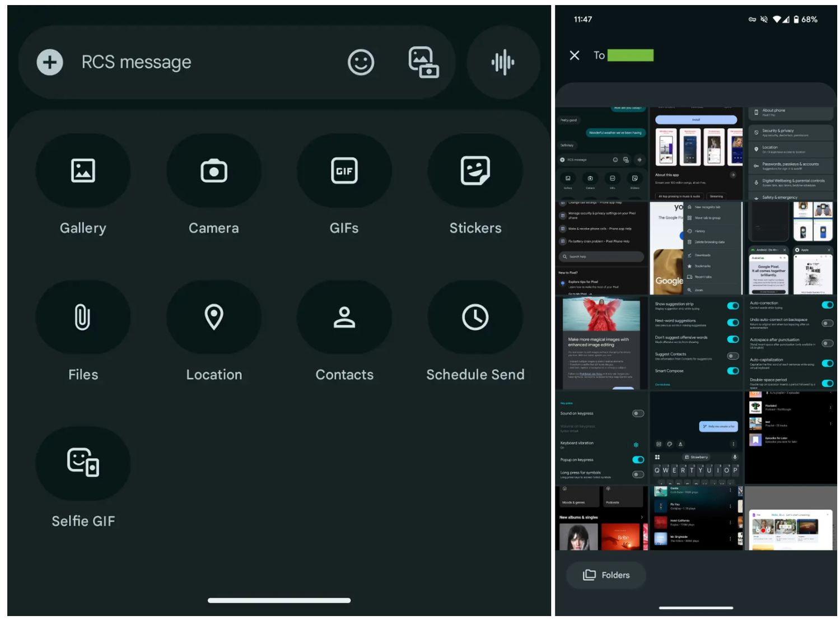Share your Location
Viewport: 840px width, 620px height.
pos(213,318)
